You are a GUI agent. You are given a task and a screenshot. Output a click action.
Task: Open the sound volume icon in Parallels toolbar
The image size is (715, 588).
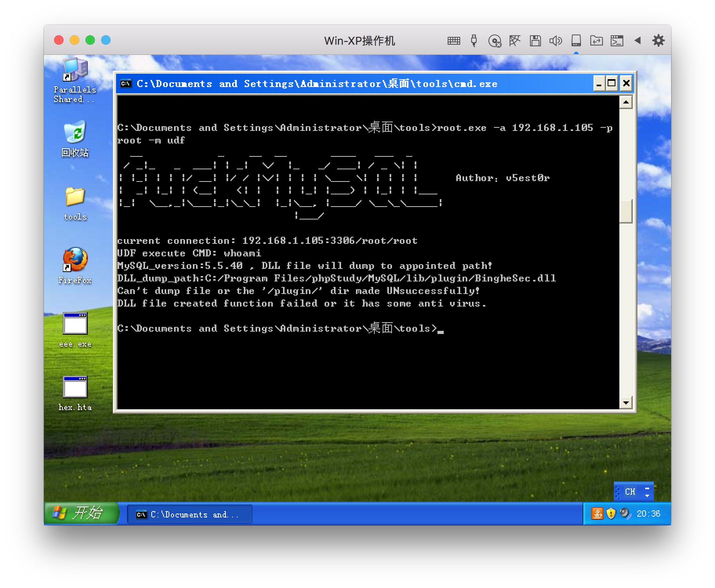[555, 41]
